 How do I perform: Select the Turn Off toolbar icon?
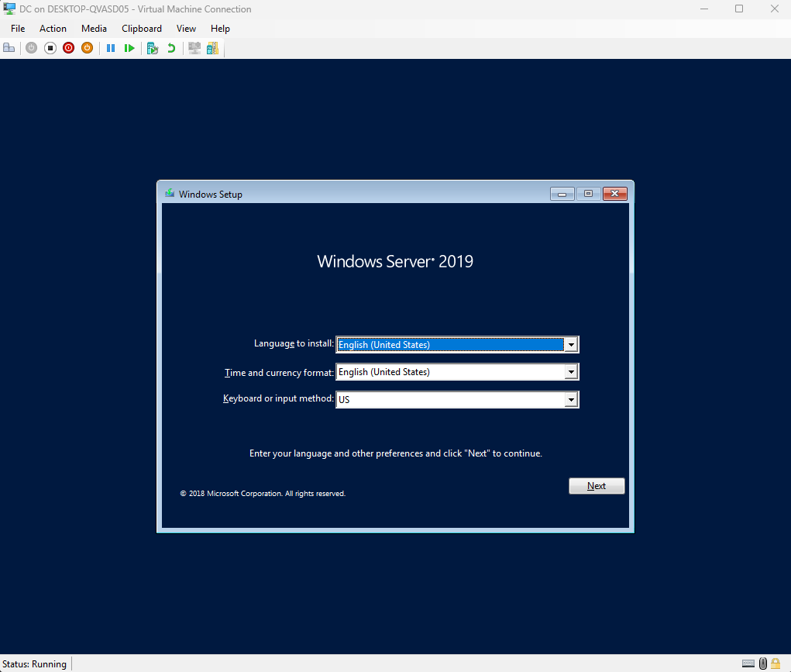point(50,47)
